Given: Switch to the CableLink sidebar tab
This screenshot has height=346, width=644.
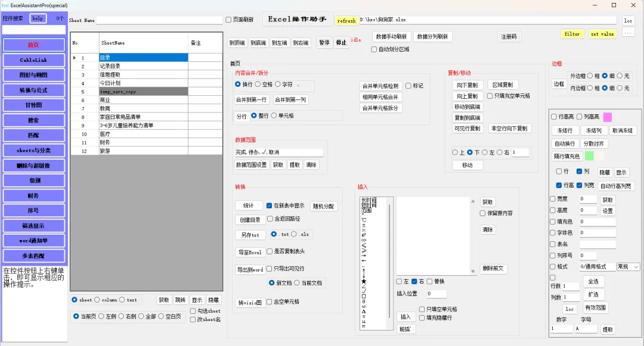Looking at the screenshot, I should pos(33,60).
